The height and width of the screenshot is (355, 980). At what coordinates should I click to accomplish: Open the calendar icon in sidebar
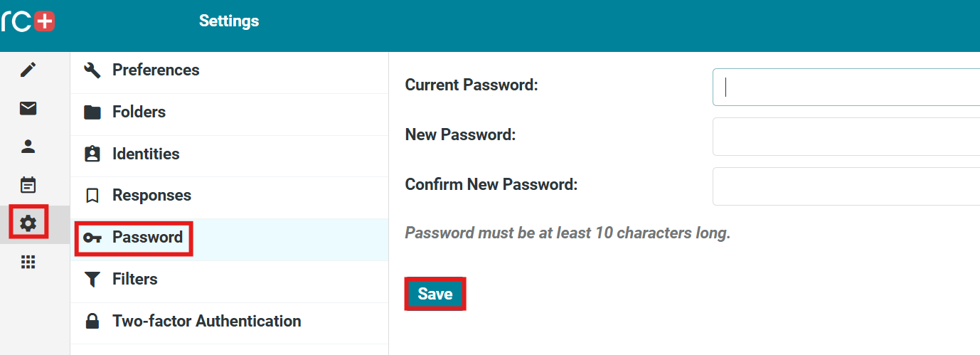(28, 185)
